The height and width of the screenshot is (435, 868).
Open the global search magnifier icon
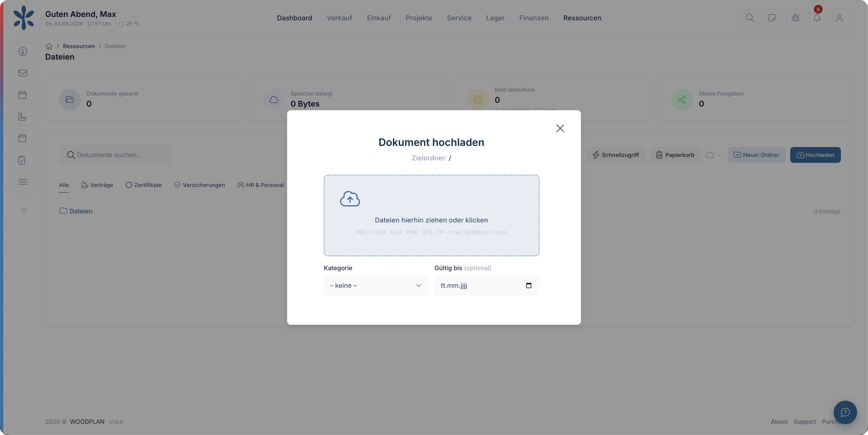[750, 18]
